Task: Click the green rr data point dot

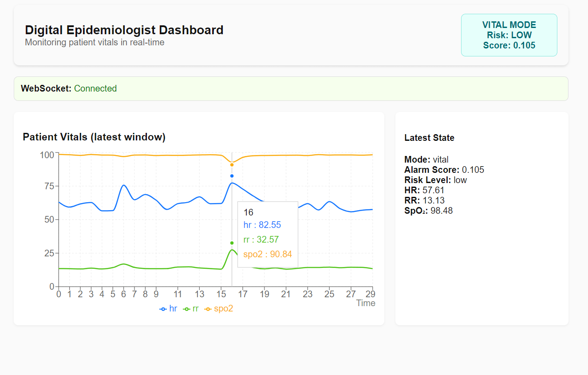Action: [x=232, y=243]
